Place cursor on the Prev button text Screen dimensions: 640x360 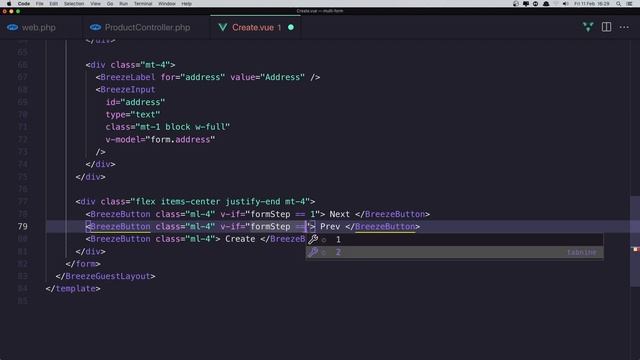(330, 227)
